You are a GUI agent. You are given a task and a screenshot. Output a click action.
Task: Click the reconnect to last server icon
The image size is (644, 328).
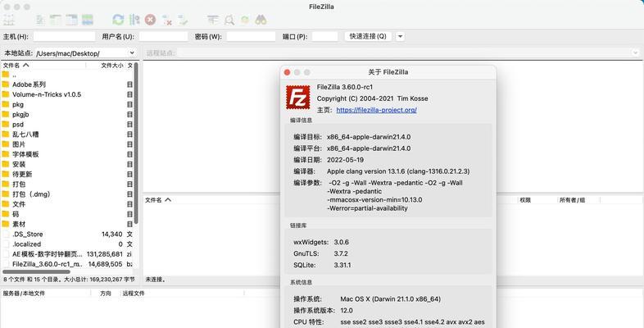tap(183, 20)
